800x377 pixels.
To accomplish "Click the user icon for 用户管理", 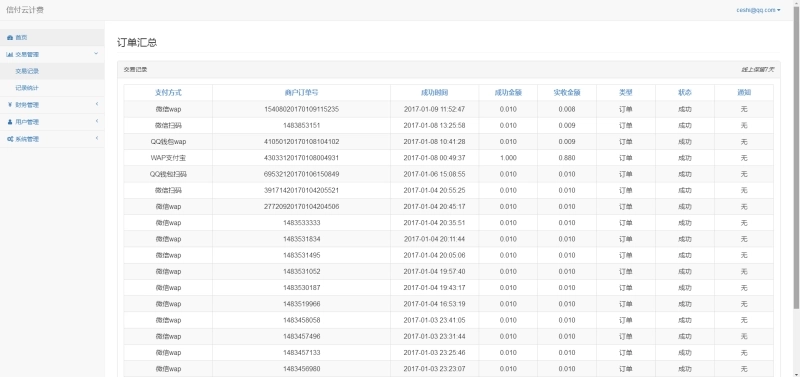I will tap(10, 122).
